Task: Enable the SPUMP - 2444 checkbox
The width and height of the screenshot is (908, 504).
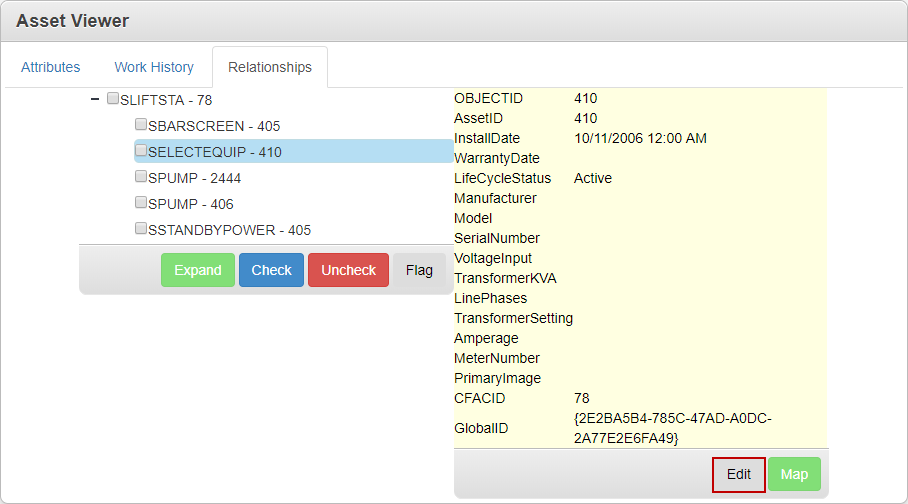Action: coord(141,177)
